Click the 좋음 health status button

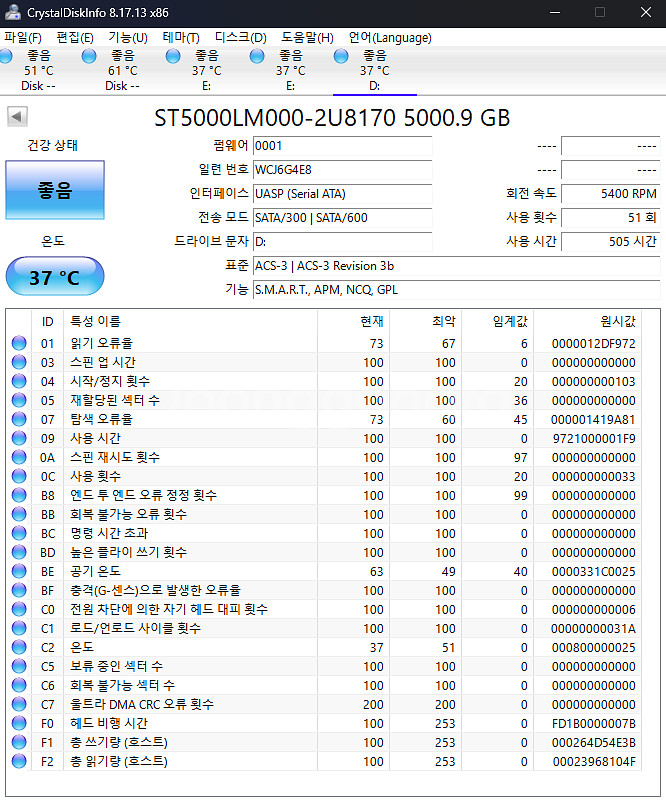55,190
